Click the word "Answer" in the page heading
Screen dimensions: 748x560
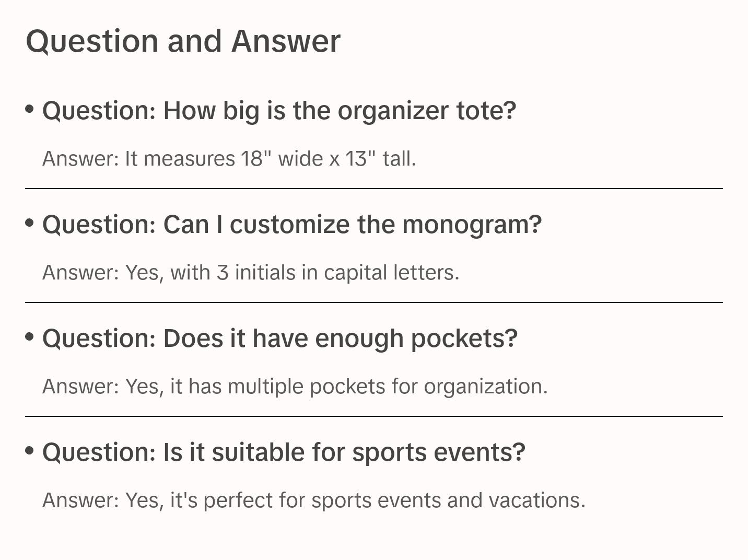coord(286,41)
